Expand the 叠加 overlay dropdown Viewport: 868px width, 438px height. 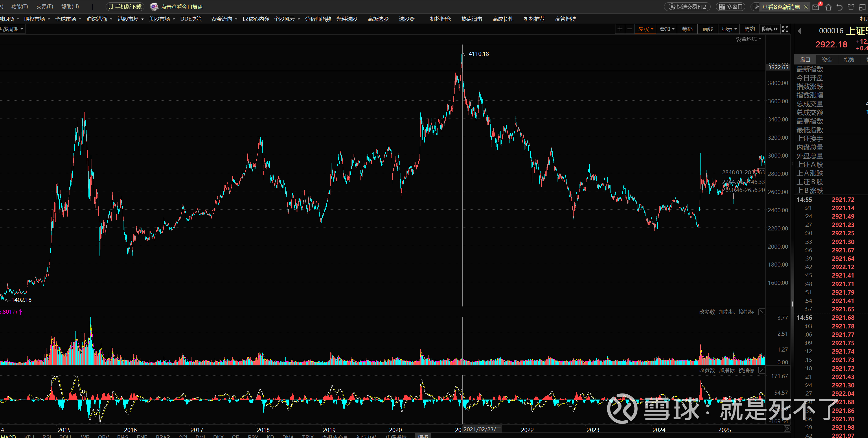click(x=667, y=29)
